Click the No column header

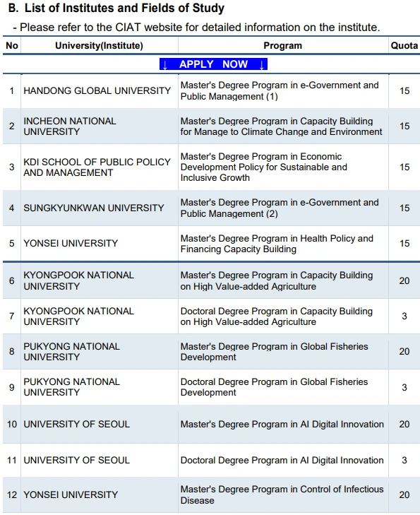[12, 46]
